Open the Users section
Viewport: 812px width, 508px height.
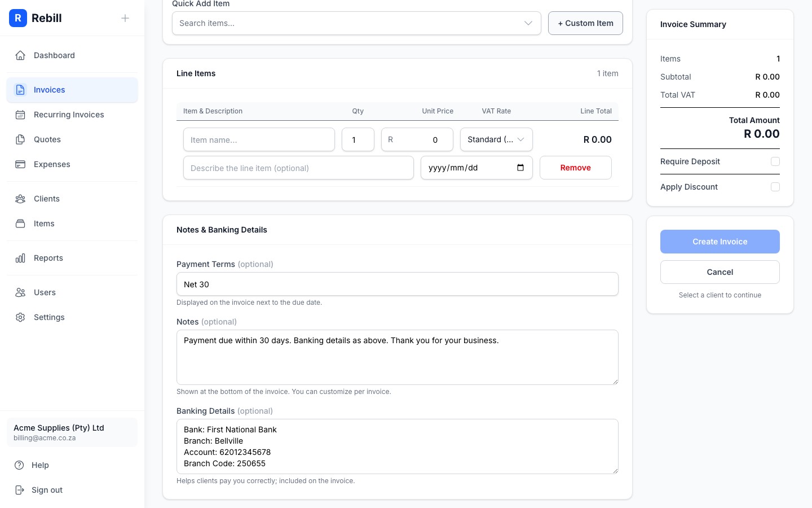(x=20, y=292)
